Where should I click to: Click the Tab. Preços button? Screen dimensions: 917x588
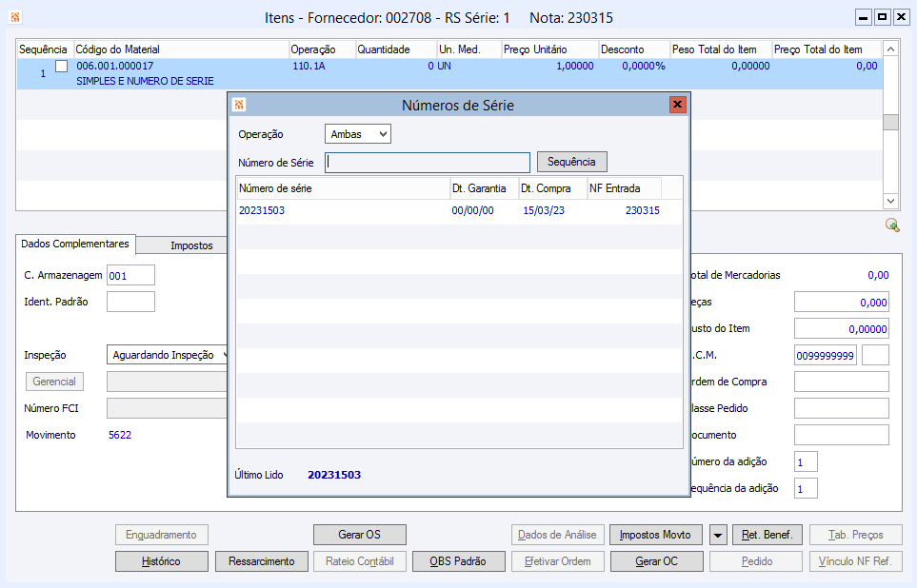[856, 535]
